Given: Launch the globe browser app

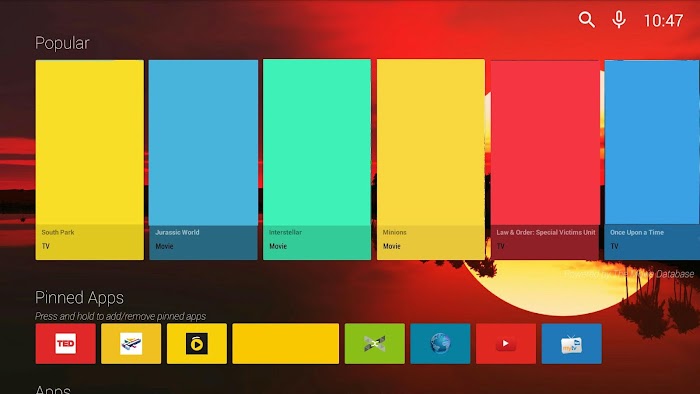Looking at the screenshot, I should pos(440,344).
